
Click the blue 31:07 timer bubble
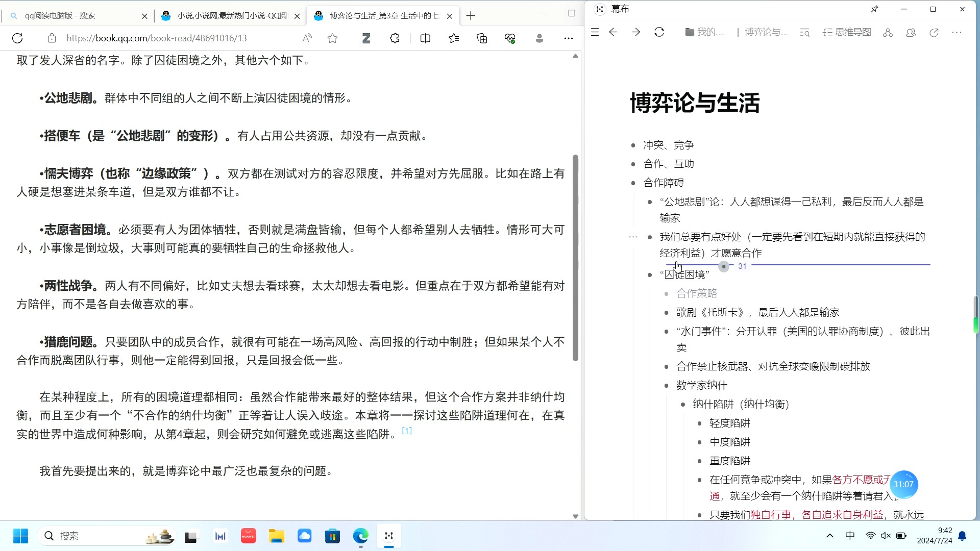point(903,484)
